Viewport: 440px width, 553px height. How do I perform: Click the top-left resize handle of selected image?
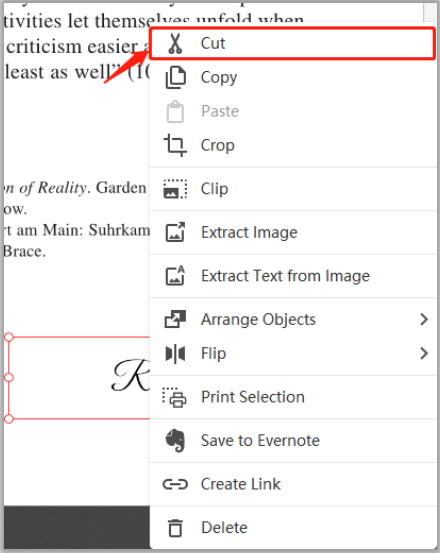pos(9,337)
